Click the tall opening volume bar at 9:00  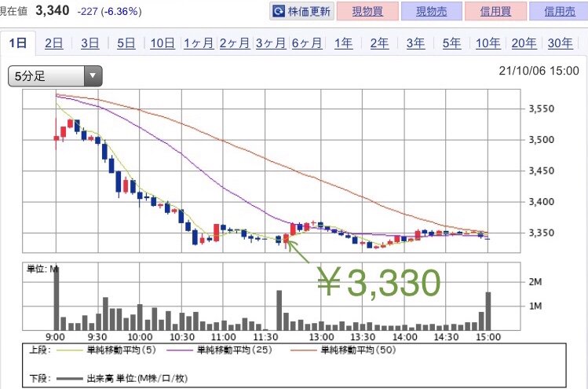click(57, 299)
